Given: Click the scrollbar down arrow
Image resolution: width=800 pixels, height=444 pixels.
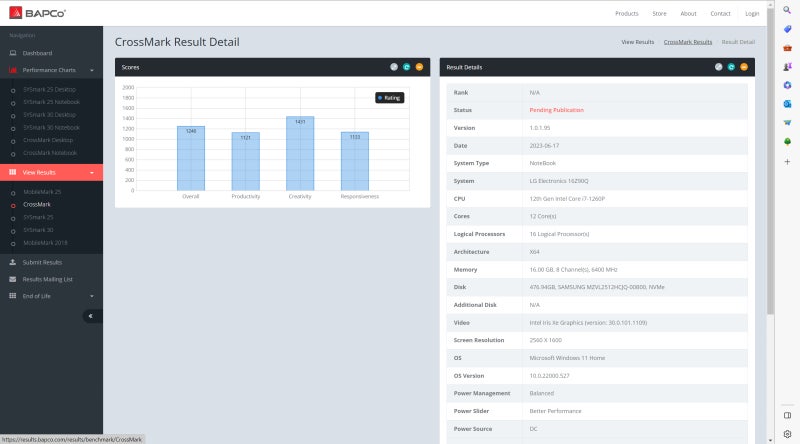Looking at the screenshot, I should [x=770, y=439].
